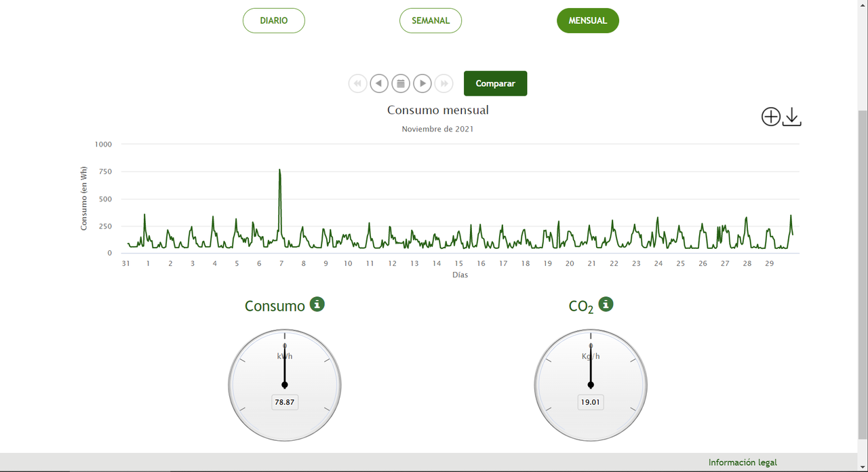Click day 15 on the x-axis
Image resolution: width=868 pixels, height=472 pixels.
(459, 263)
